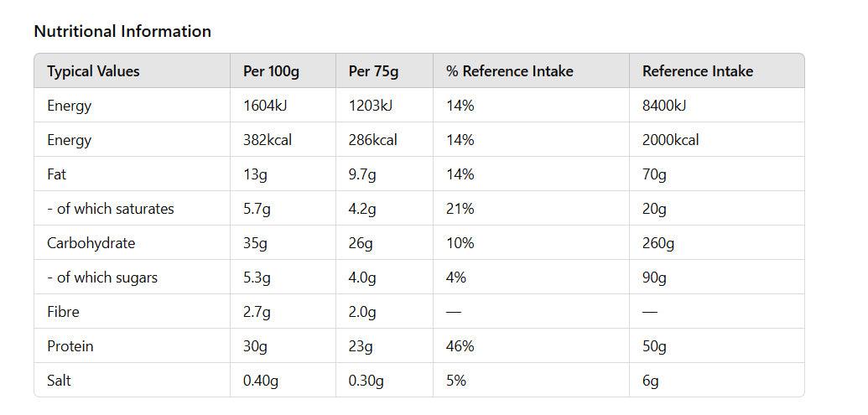
Task: Select the 'of which sugars' label
Action: coord(101,278)
